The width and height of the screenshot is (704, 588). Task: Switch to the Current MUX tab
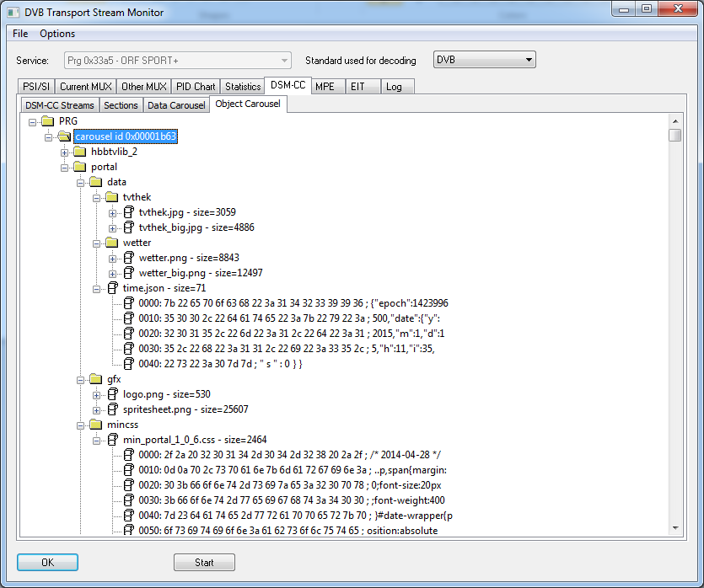click(x=86, y=87)
